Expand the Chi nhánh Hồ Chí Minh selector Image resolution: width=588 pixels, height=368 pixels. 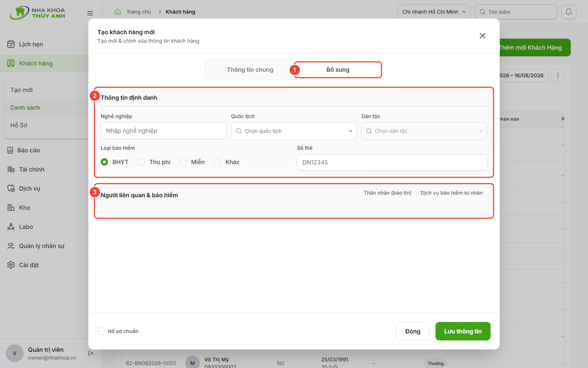tap(434, 12)
